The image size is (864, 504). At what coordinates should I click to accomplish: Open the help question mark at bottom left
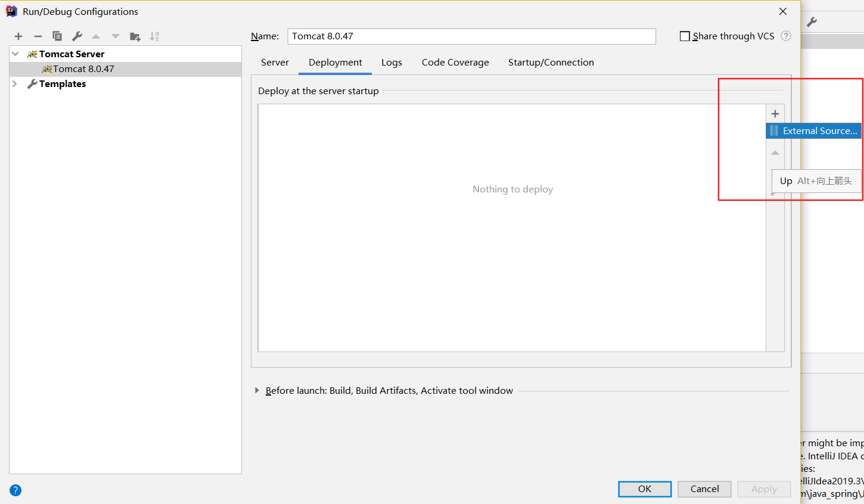click(15, 490)
